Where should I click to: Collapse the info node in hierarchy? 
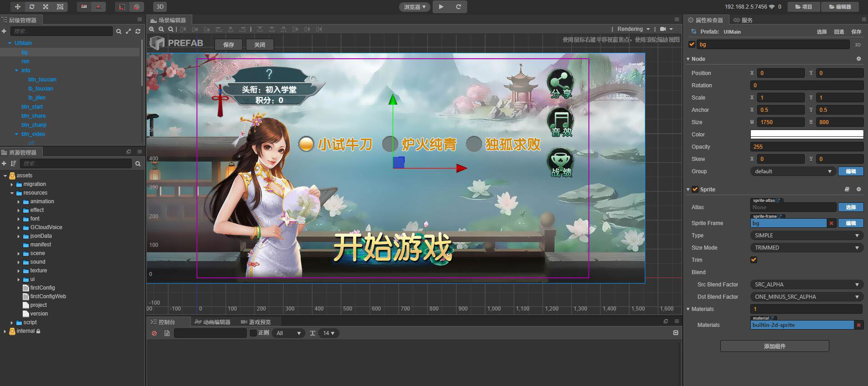[16, 70]
